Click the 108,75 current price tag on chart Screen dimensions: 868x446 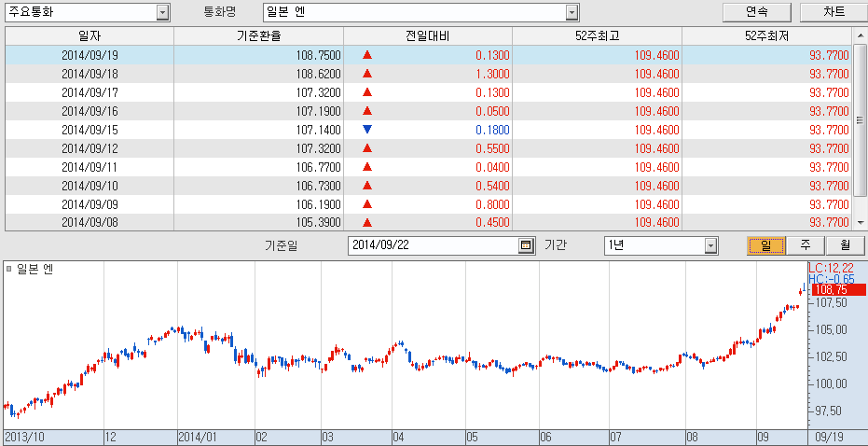click(x=837, y=289)
